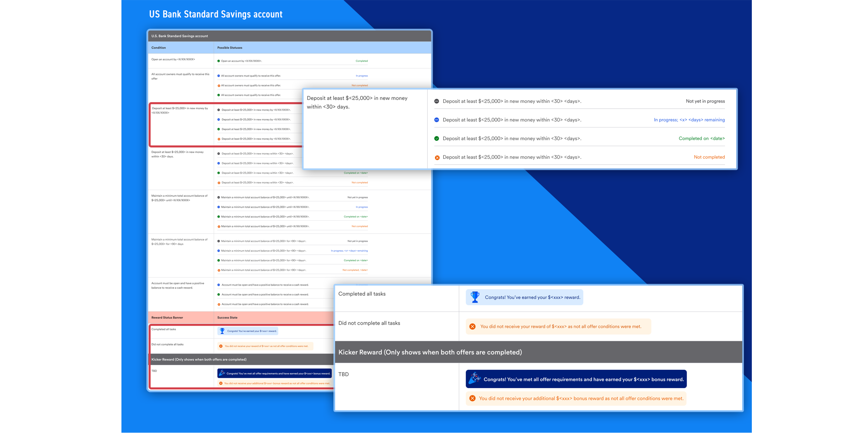Viewport: 868px width, 433px height.
Task: Click the blue icon beside 'Account must be open and have a positive balance'
Action: pyautogui.click(x=219, y=285)
